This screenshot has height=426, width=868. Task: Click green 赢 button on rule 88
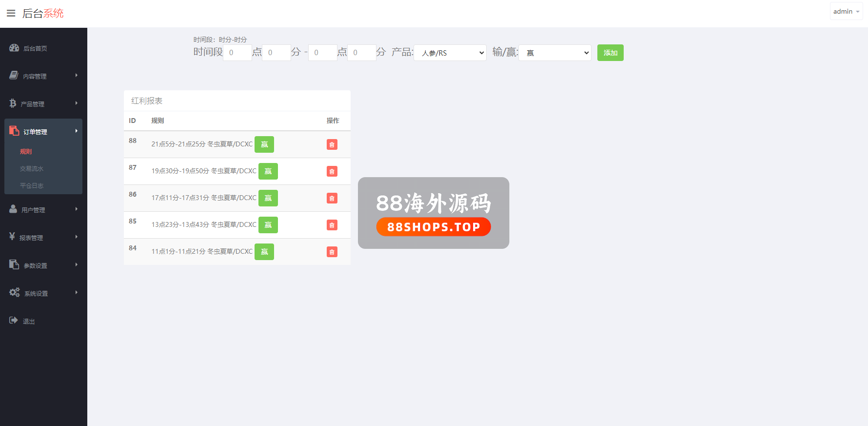click(x=264, y=144)
